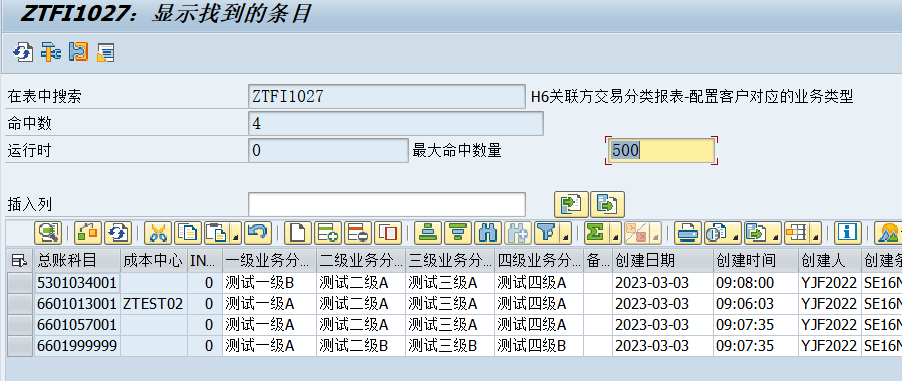Click the 测试一级B cell
This screenshot has height=381, width=902.
tap(269, 283)
